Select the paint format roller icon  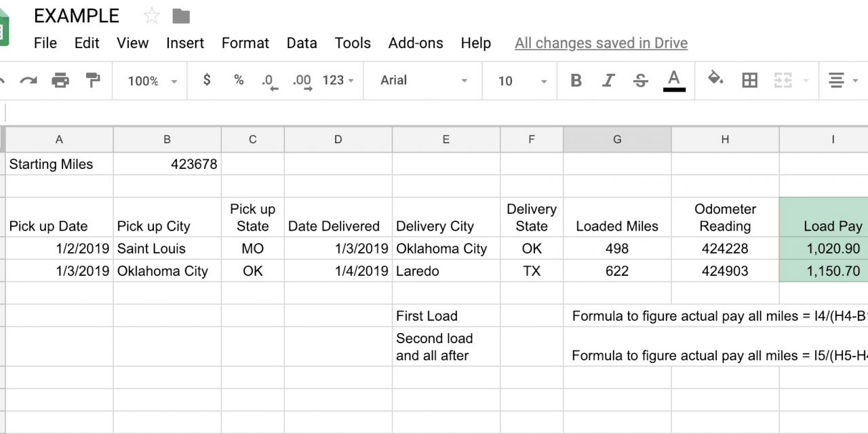(x=93, y=81)
